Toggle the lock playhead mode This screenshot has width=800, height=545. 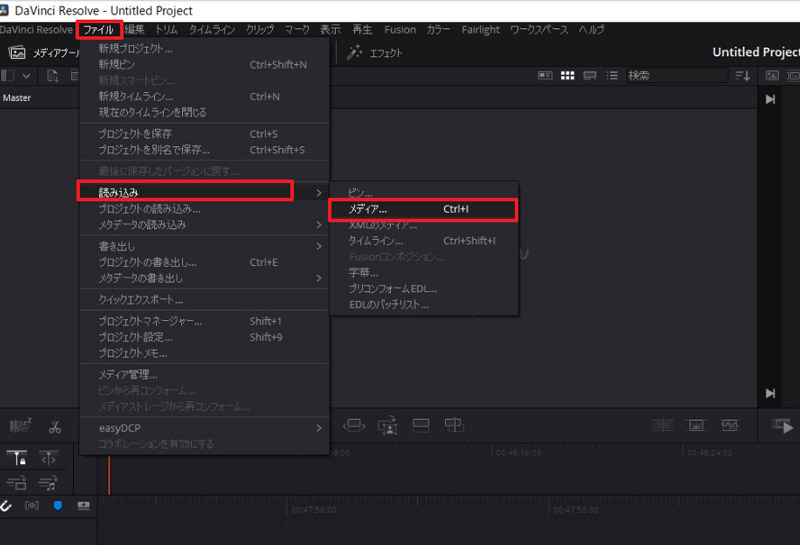pyautogui.click(x=17, y=458)
